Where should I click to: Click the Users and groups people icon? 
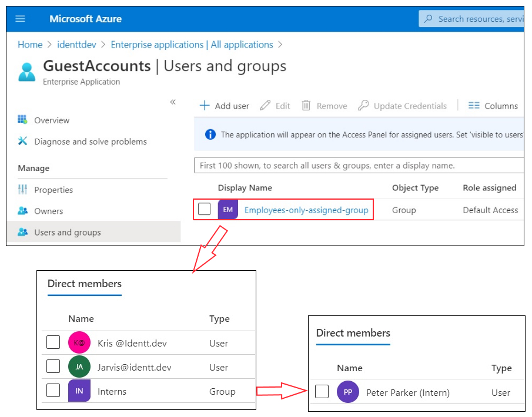(22, 232)
